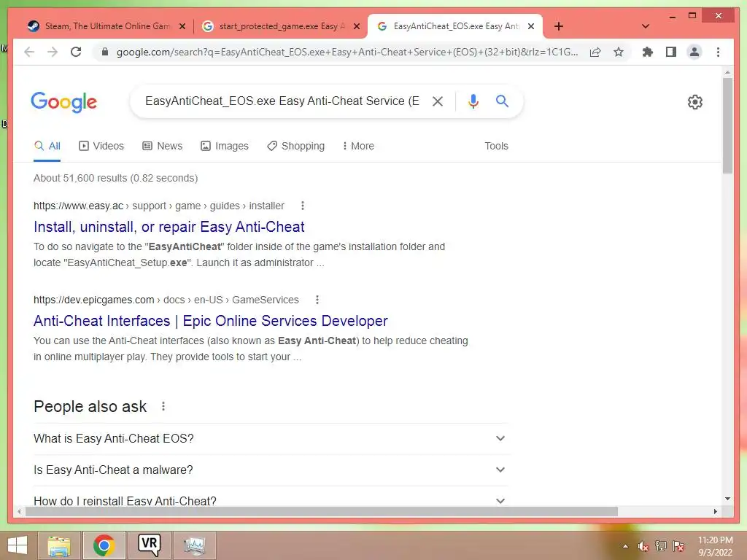Reload the current page
The image size is (747, 560).
tap(76, 52)
